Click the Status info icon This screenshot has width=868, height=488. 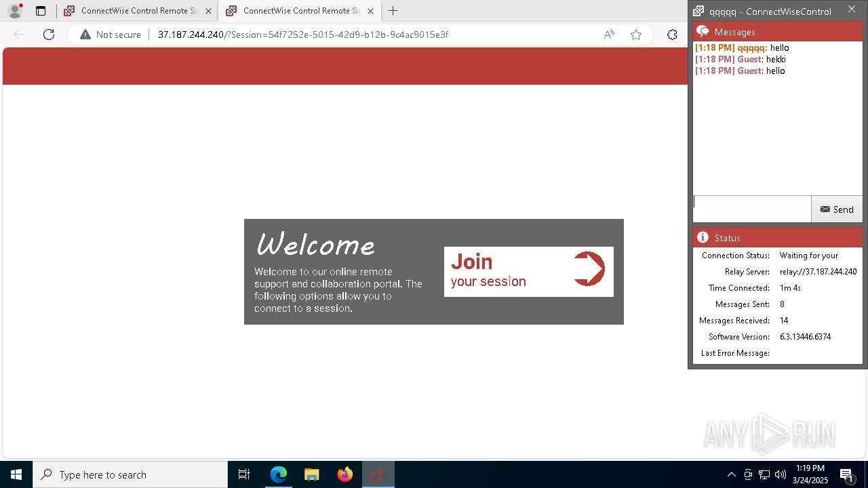[x=703, y=237]
